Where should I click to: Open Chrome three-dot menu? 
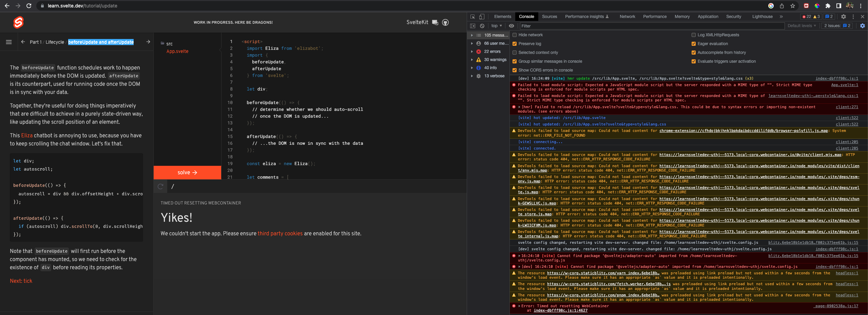tap(861, 6)
